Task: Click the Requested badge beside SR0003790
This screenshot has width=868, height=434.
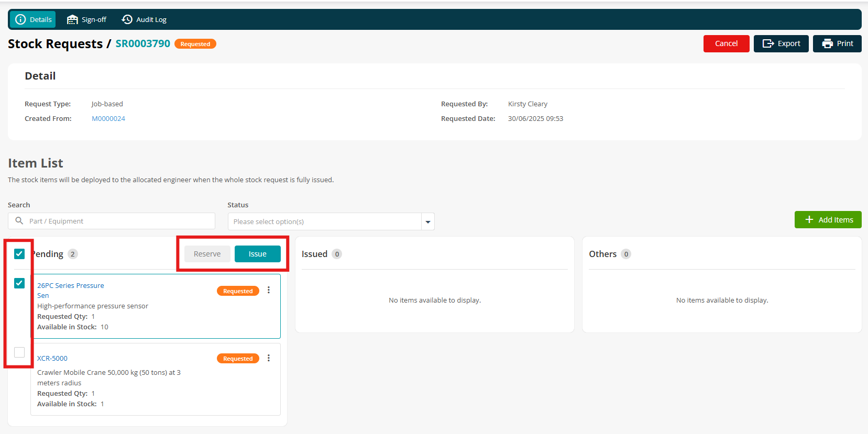Action: (x=195, y=44)
